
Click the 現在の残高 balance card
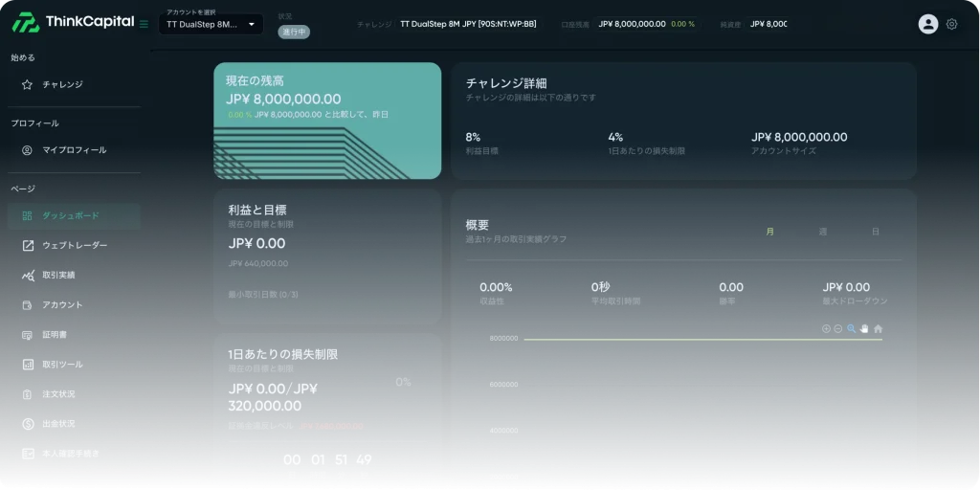[327, 121]
